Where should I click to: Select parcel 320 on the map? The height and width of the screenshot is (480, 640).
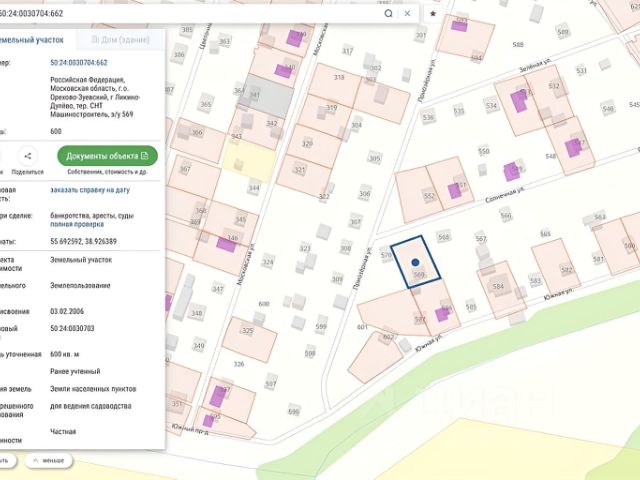pos(314,146)
